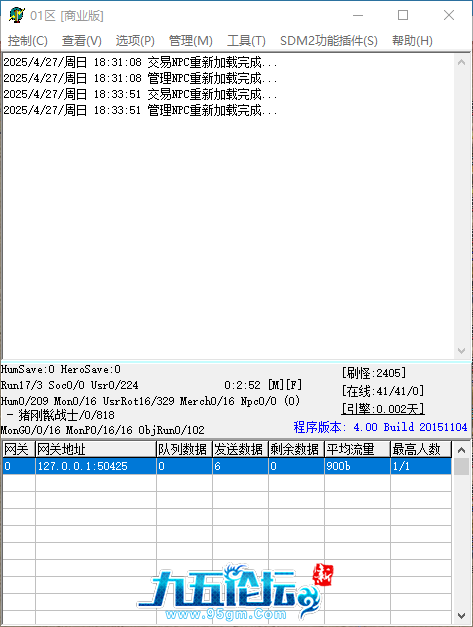Select the 最高人数 column header
The width and height of the screenshot is (473, 627).
point(421,449)
